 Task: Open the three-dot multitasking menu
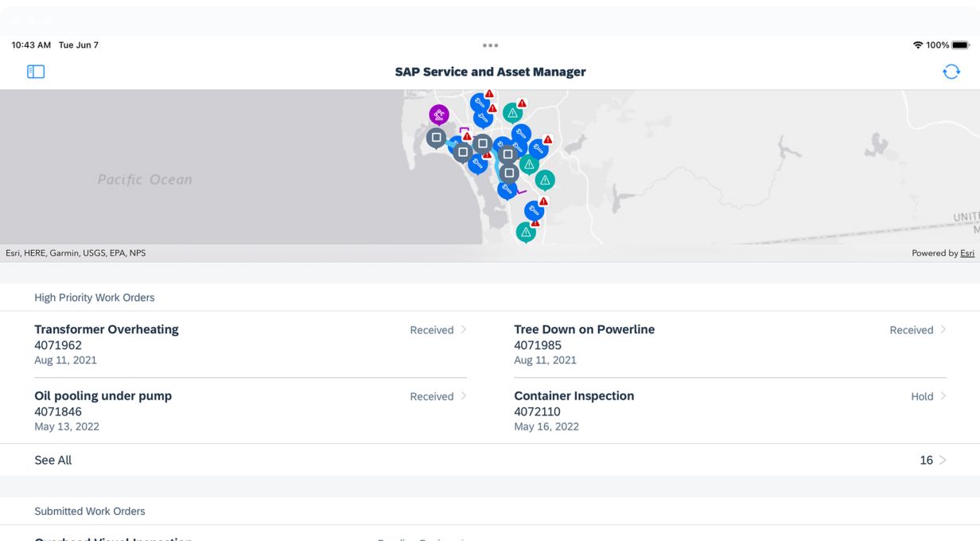[x=490, y=45]
